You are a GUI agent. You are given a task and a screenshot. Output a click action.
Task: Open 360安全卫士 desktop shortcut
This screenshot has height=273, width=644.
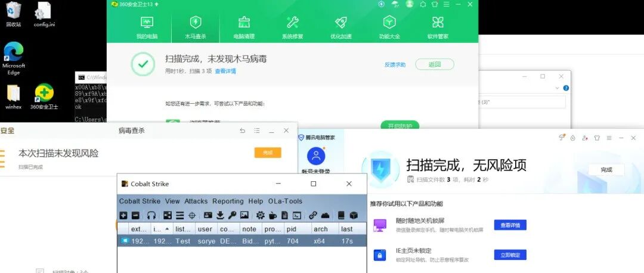click(x=44, y=97)
